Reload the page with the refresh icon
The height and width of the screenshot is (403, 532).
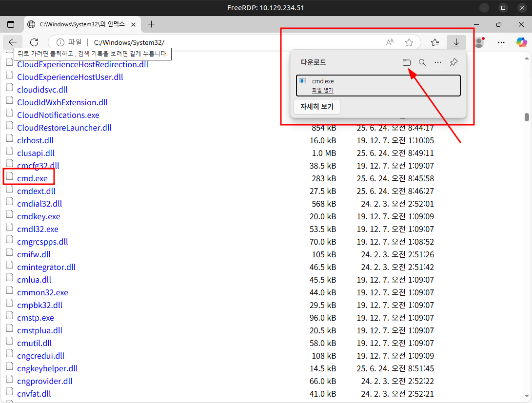[x=34, y=42]
